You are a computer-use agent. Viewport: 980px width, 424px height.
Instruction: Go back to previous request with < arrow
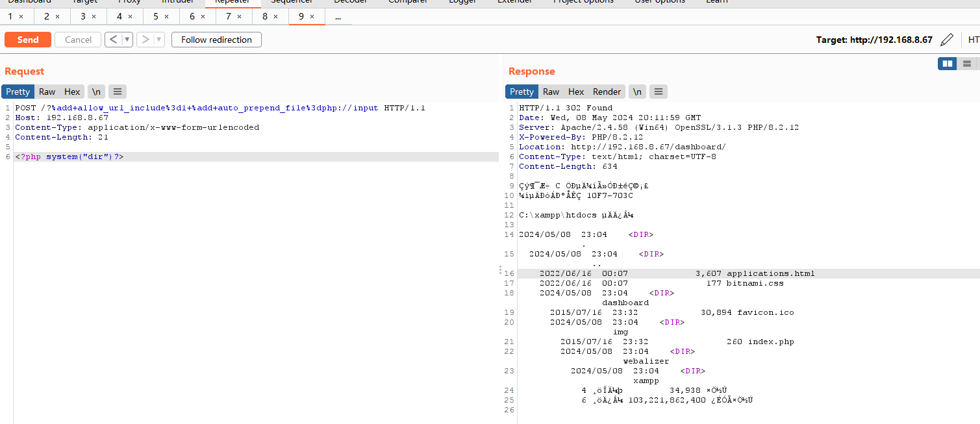[113, 40]
